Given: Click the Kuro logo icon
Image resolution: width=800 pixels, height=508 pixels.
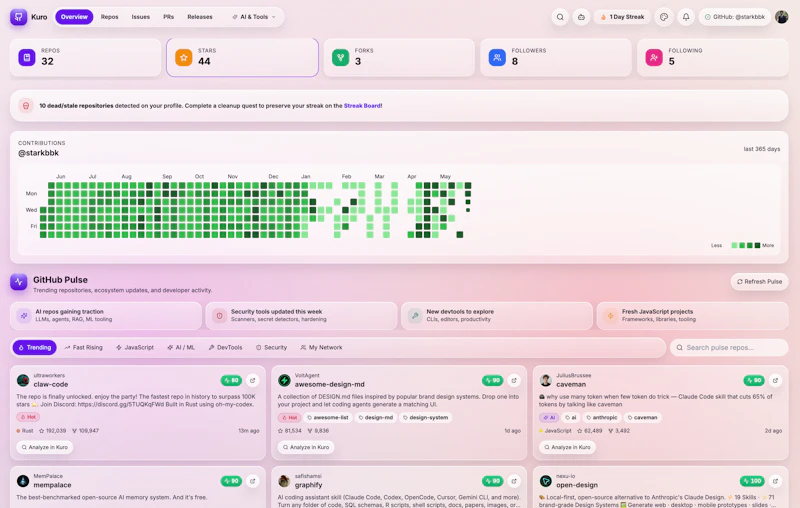Looking at the screenshot, I should click(18, 17).
